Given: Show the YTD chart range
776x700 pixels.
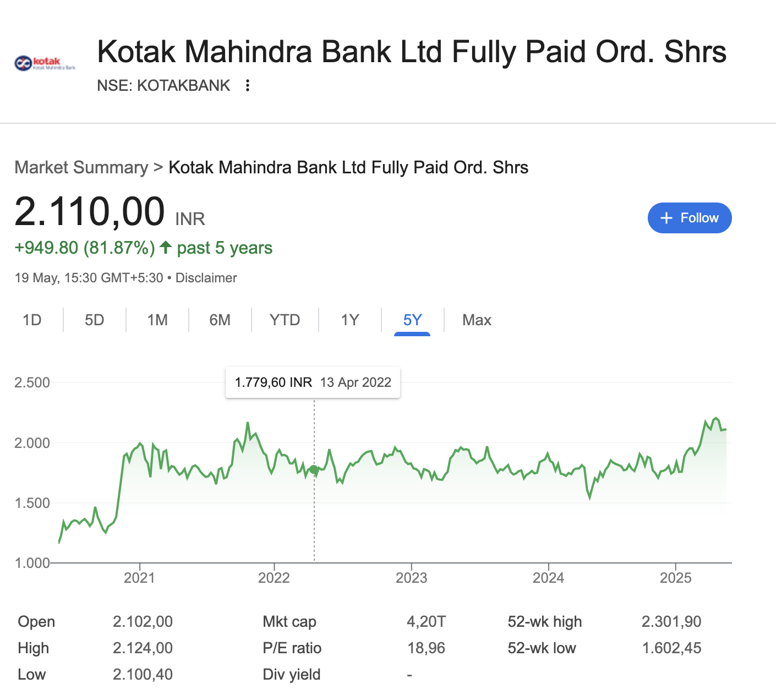Looking at the screenshot, I should click(x=285, y=320).
